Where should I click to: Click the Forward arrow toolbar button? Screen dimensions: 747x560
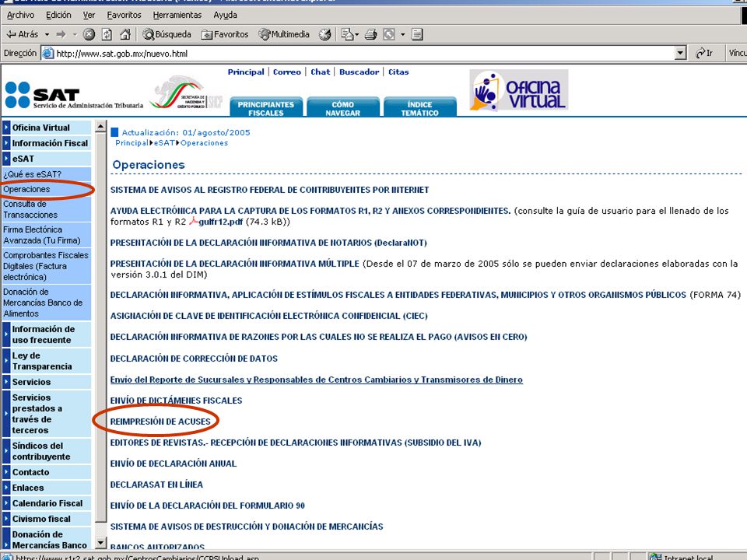click(61, 34)
